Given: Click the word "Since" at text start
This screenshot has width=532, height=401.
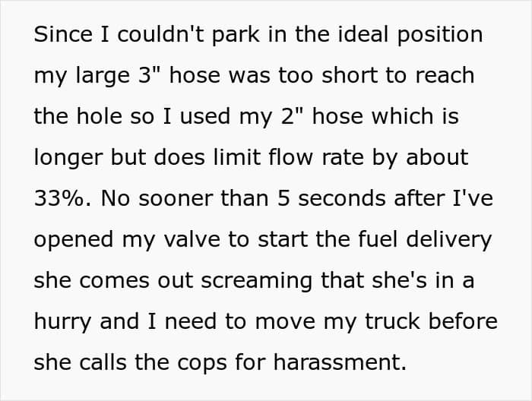Looking at the screenshot, I should [x=63, y=34].
